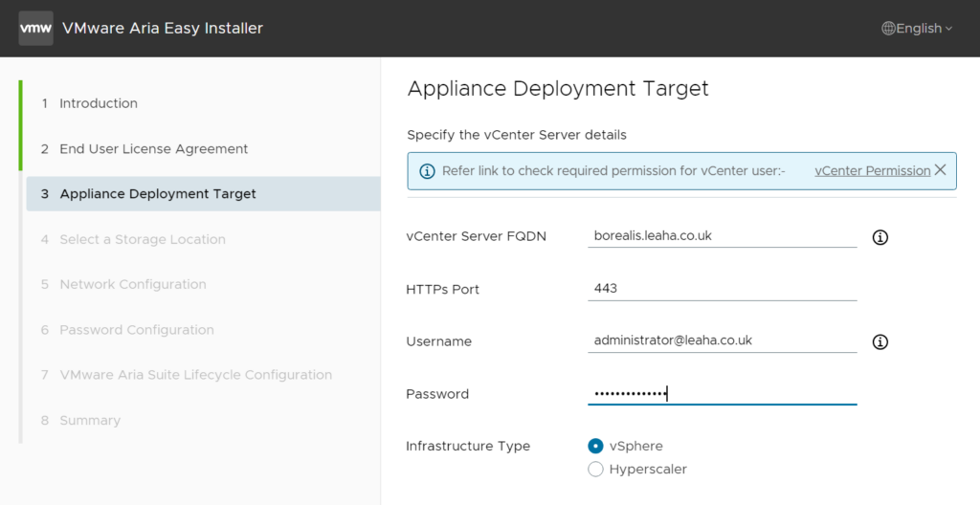Click the globe language icon

(888, 28)
